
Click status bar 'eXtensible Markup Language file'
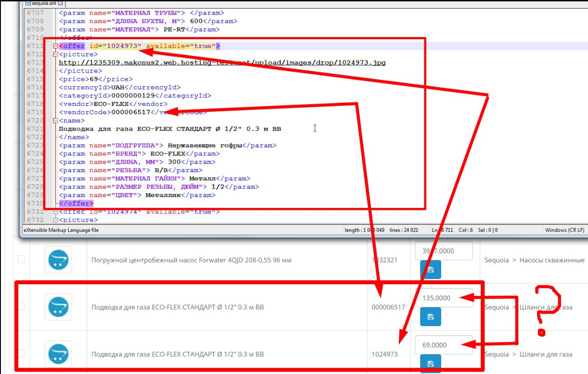pos(61,230)
